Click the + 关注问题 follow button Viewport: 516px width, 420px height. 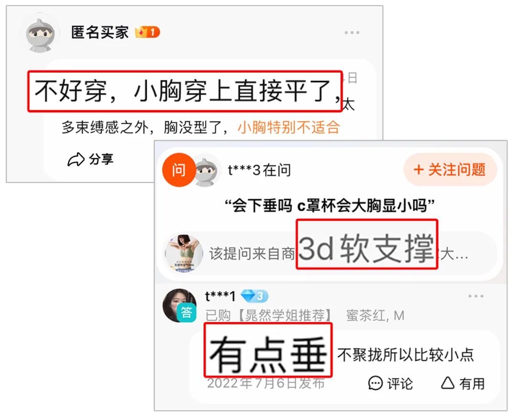(450, 170)
